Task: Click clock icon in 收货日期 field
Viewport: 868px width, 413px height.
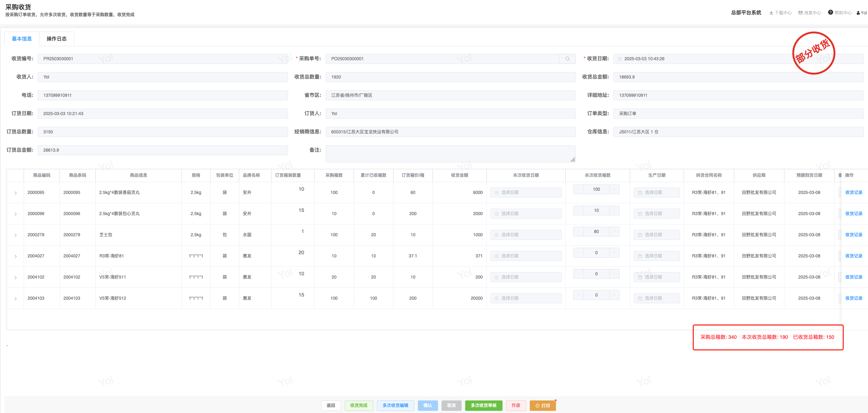Action: click(x=620, y=59)
